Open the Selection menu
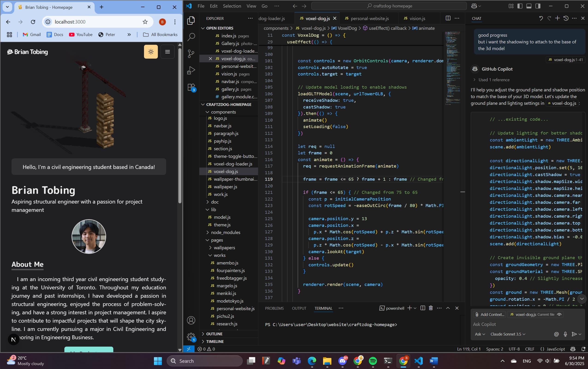The image size is (588, 369). pyautogui.click(x=232, y=6)
